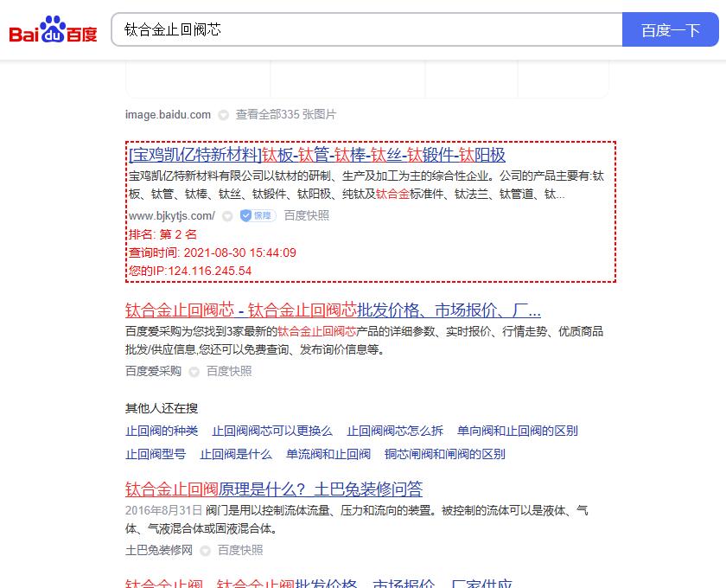Click the Baidu logo
This screenshot has width=726, height=588.
[53, 29]
